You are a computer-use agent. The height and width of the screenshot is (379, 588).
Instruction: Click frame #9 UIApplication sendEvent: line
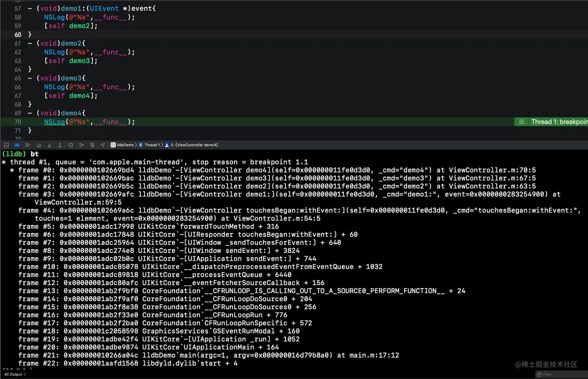pos(167,259)
